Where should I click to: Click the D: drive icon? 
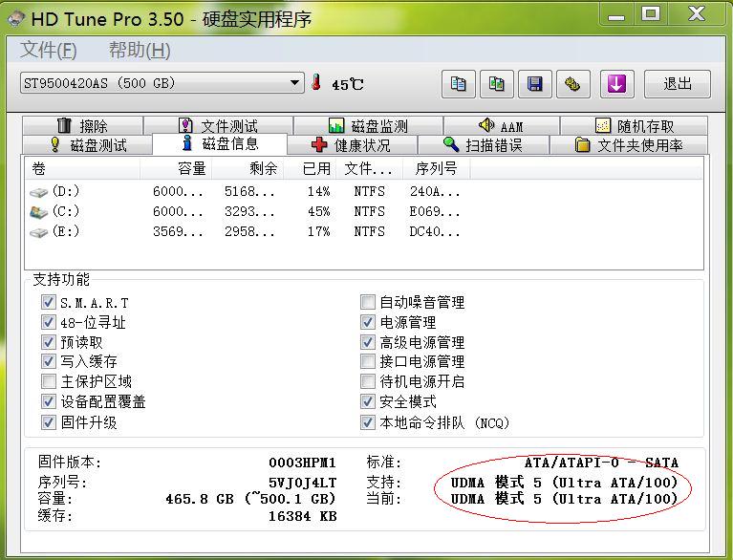tap(38, 192)
